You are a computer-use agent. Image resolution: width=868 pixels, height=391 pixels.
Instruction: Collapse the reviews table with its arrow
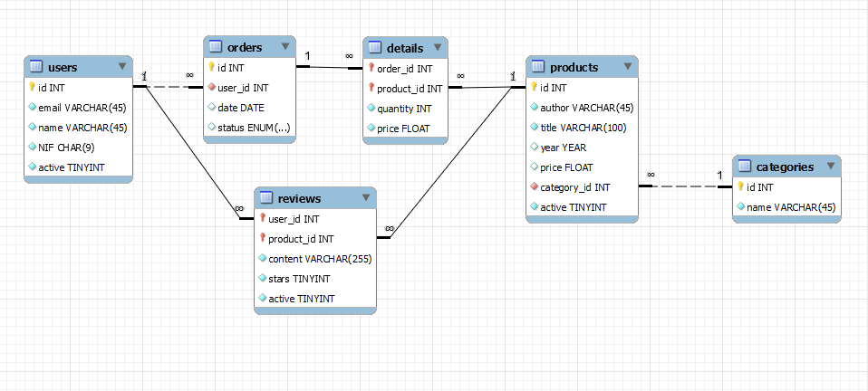coord(365,197)
